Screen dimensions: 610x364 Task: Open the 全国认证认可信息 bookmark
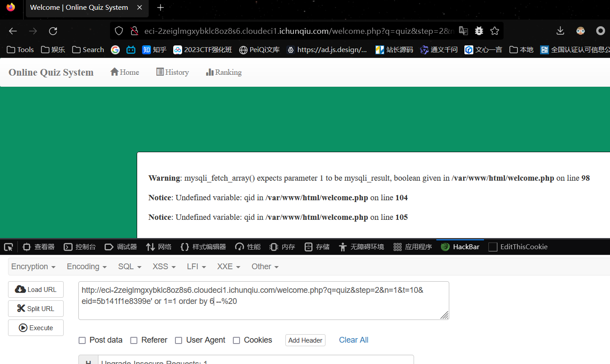tap(575, 49)
